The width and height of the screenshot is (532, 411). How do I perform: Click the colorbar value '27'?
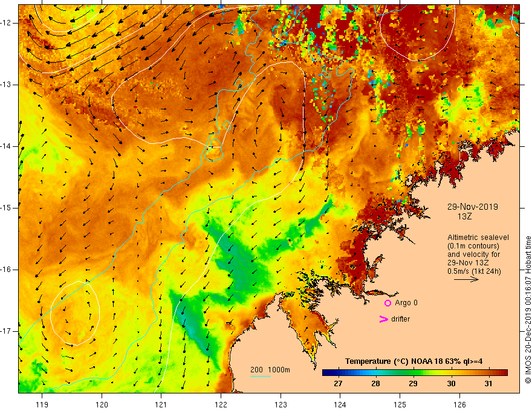click(338, 384)
